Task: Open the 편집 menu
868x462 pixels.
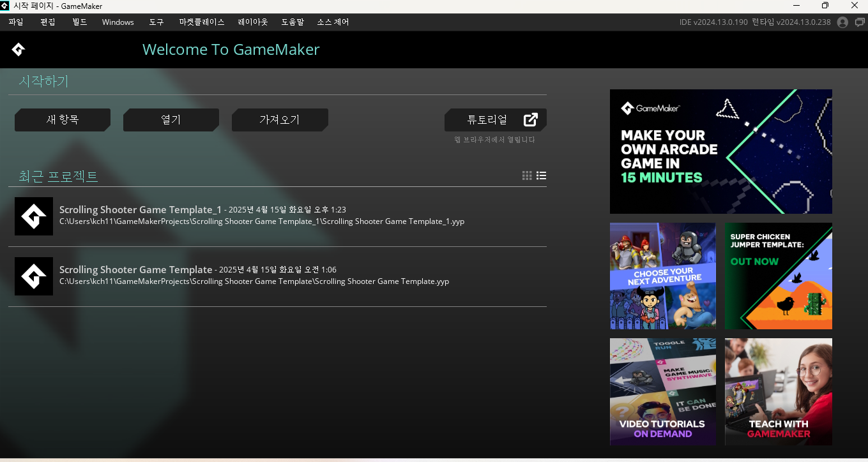Action: pyautogui.click(x=48, y=22)
